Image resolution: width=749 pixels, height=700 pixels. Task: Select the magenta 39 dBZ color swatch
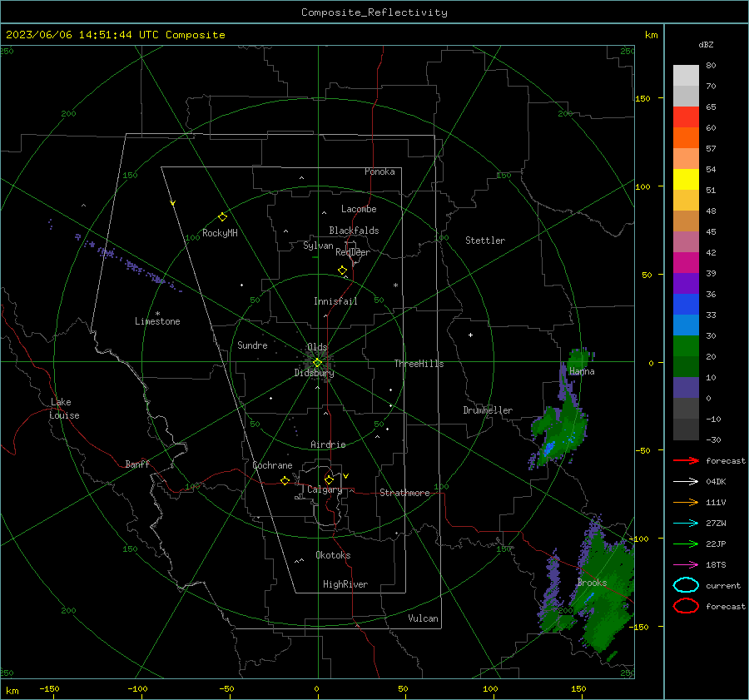click(686, 263)
